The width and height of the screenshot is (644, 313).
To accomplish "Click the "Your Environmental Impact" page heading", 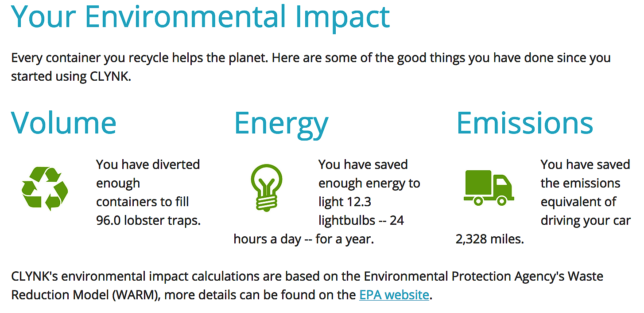I will coord(201,17).
